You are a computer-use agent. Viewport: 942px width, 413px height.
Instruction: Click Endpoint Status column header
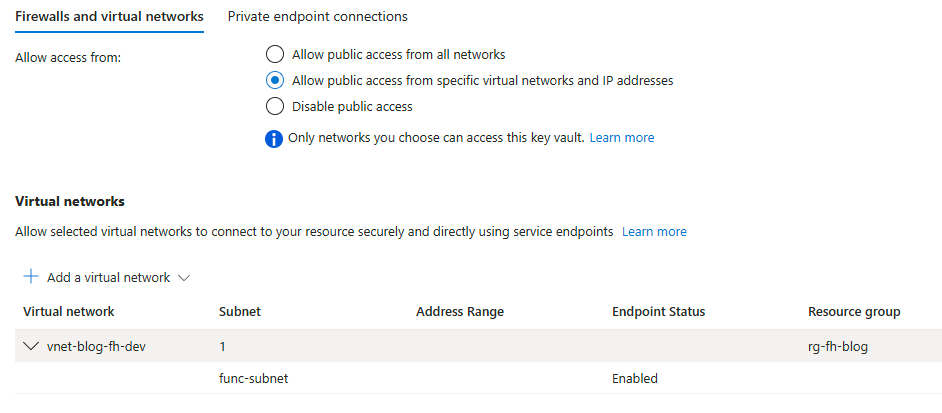658,311
